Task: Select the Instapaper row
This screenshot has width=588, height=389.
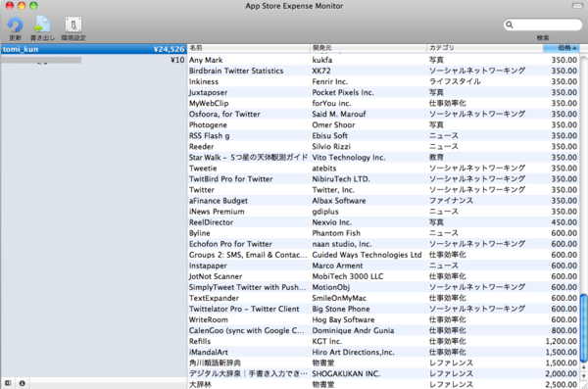Action: 383,266
